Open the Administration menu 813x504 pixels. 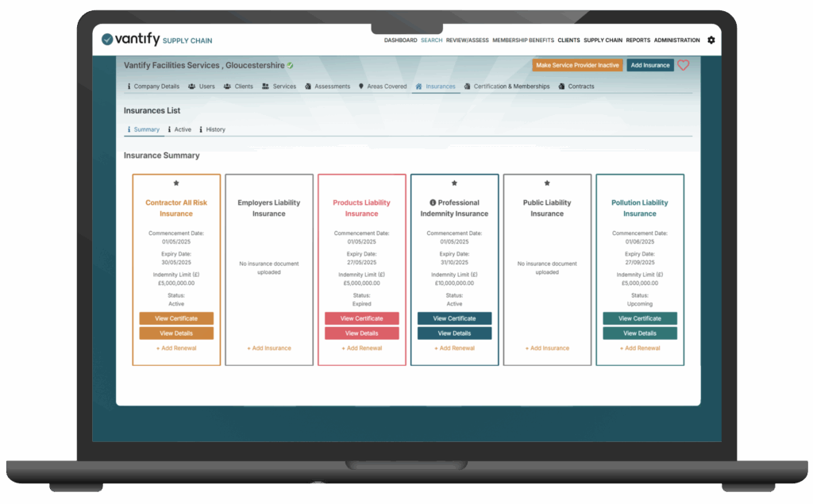(x=676, y=40)
